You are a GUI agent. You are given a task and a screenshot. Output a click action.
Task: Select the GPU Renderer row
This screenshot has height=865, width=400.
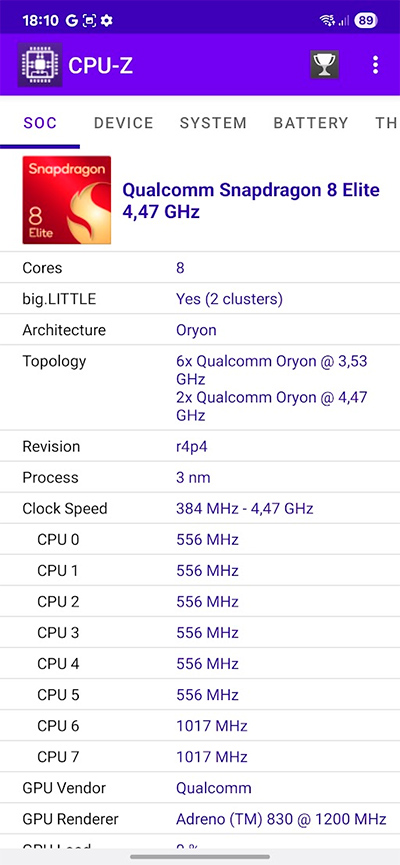(x=200, y=819)
